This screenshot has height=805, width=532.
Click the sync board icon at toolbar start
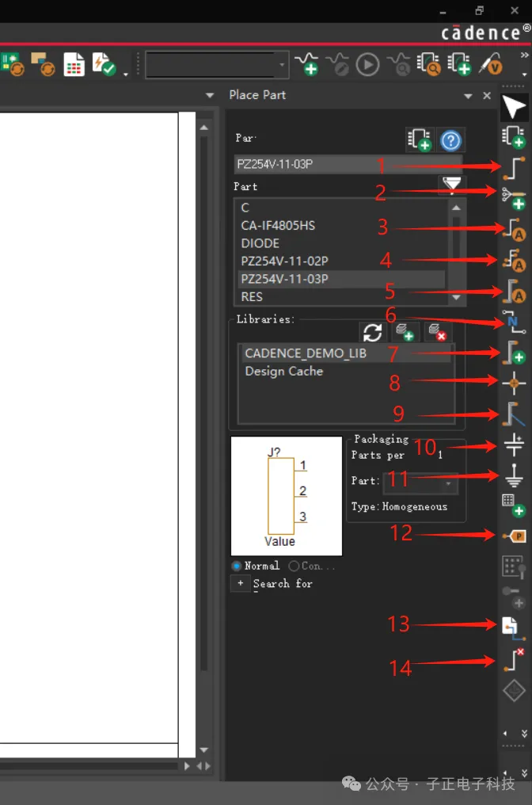tap(13, 65)
